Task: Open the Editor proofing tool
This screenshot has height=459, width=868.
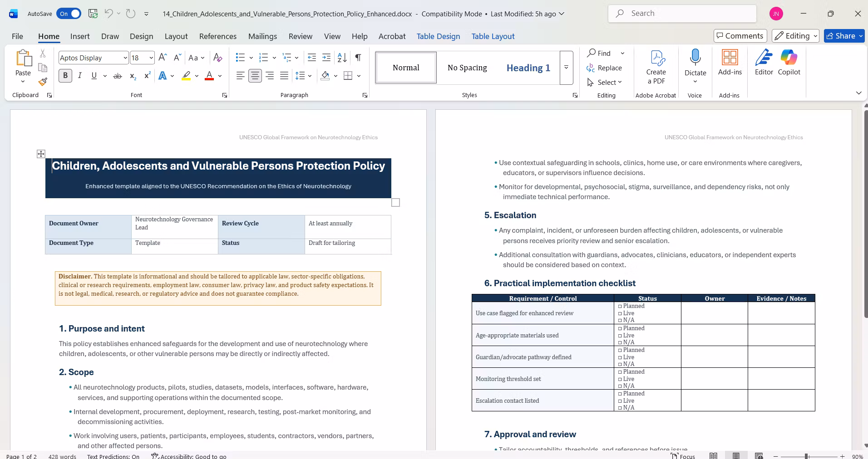Action: 764,62
